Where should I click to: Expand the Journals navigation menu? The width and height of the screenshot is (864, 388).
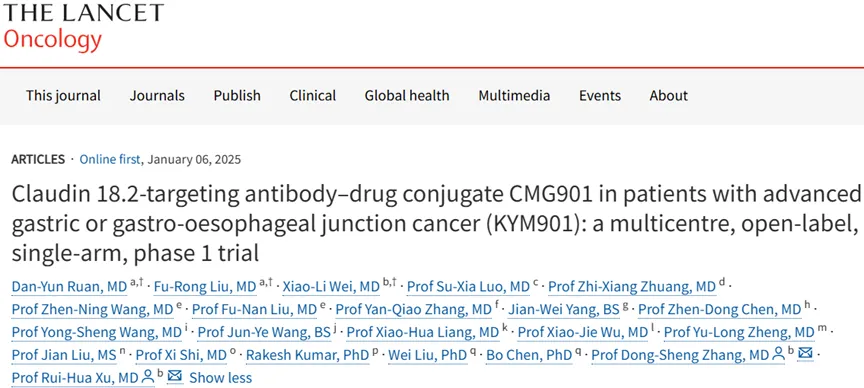tap(157, 95)
